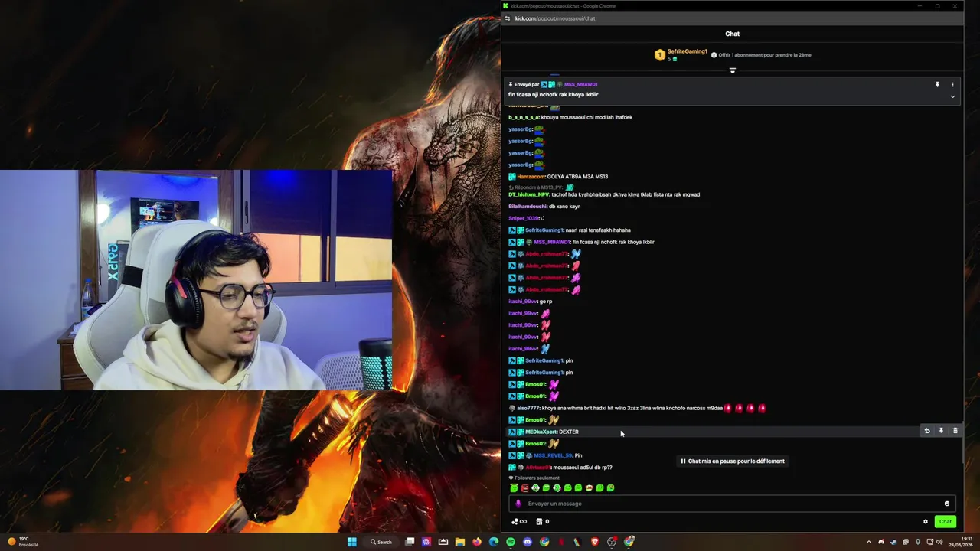Open clock showing 19:31 in taskbar
The height and width of the screenshot is (551, 980).
[x=961, y=542]
